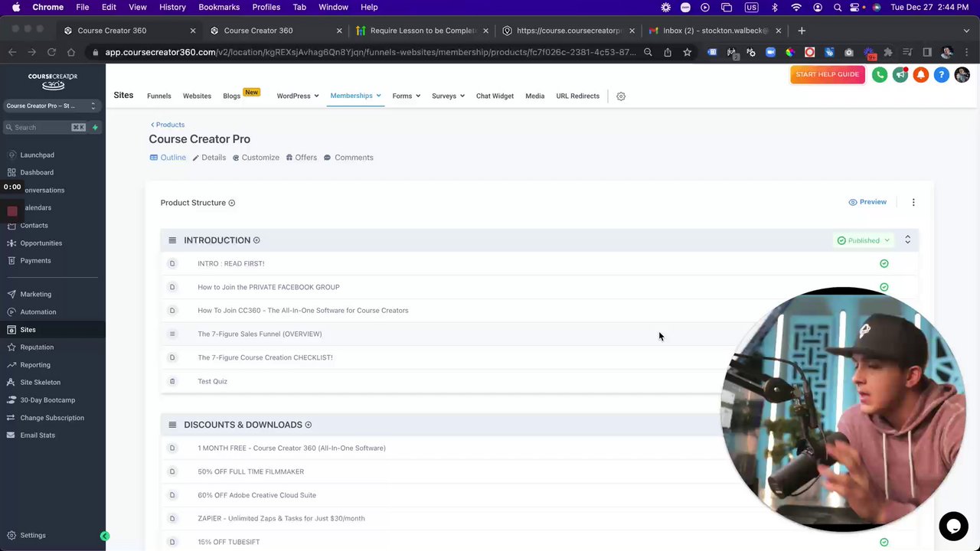Open Opportunities in the sidebar
Viewport: 980px width, 551px height.
pyautogui.click(x=41, y=243)
